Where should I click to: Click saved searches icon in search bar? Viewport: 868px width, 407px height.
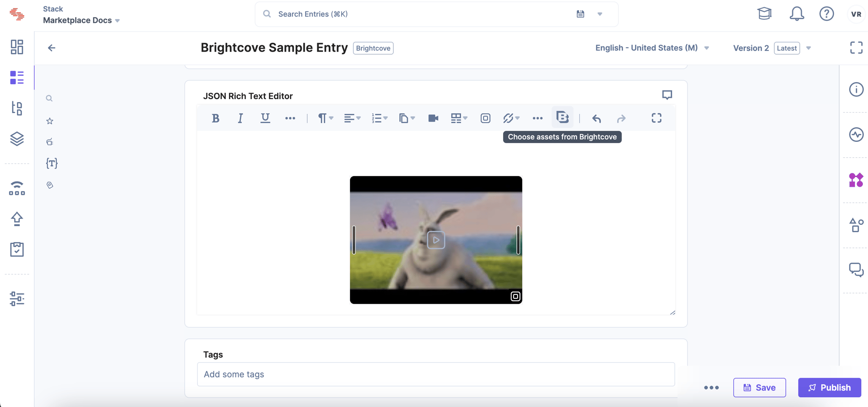(x=580, y=14)
